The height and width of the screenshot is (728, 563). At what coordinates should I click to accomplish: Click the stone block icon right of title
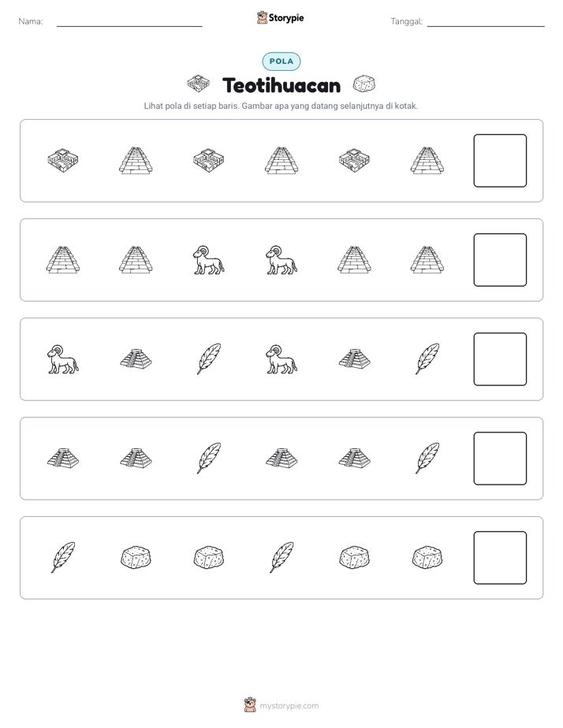tap(364, 84)
